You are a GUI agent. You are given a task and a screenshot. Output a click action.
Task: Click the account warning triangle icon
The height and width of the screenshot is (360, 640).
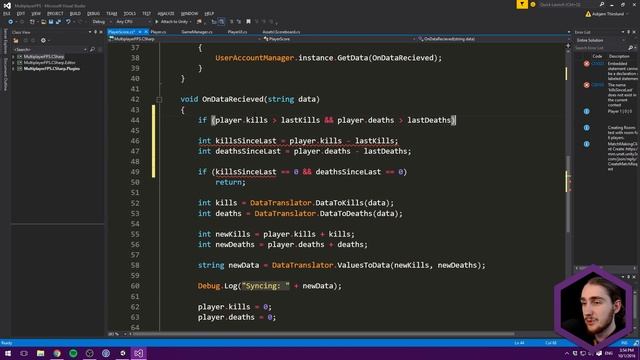[588, 14]
